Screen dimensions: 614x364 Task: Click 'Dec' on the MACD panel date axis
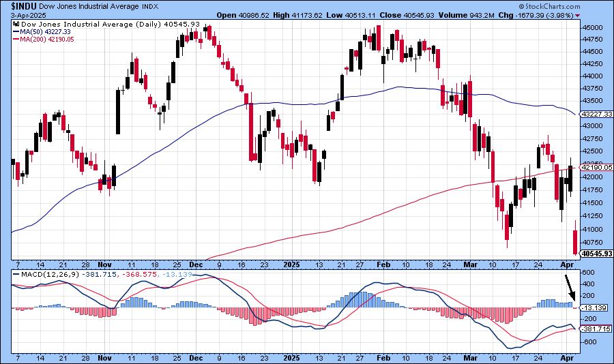pyautogui.click(x=196, y=358)
